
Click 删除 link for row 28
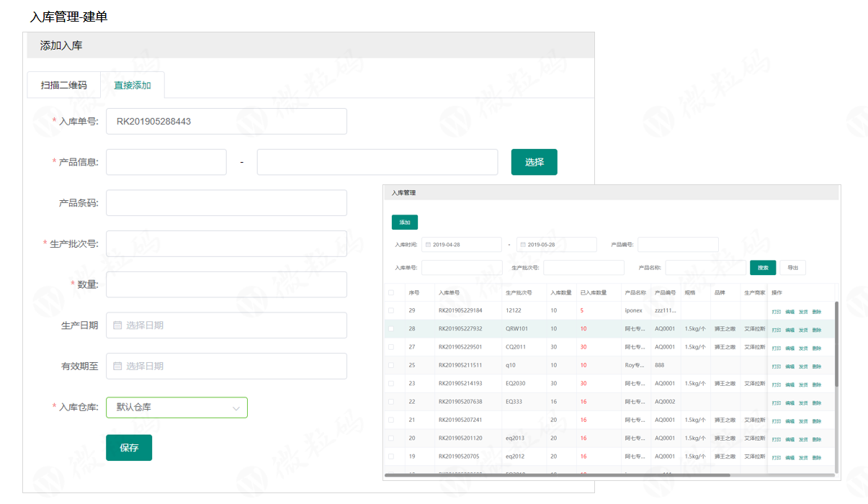816,330
